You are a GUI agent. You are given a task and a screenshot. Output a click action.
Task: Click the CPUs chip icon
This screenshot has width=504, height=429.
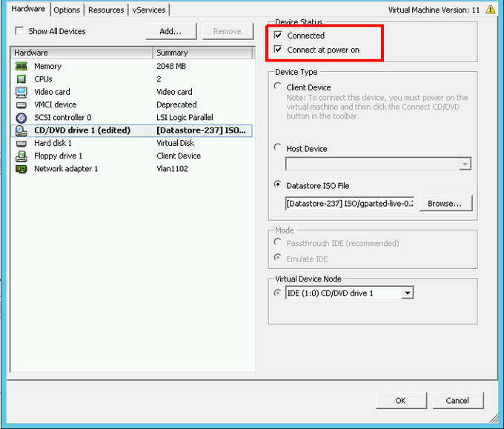tap(21, 79)
